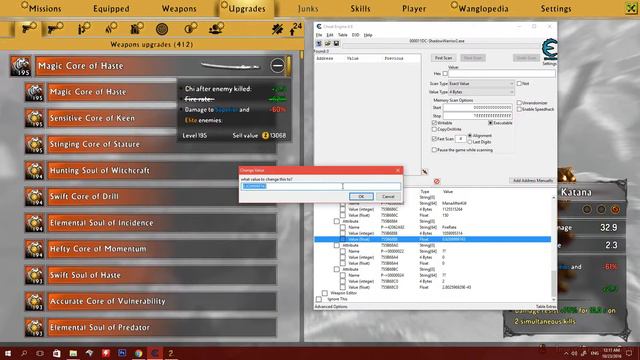Click the Accurate Core of Vulnerability gem icon

click(34, 301)
